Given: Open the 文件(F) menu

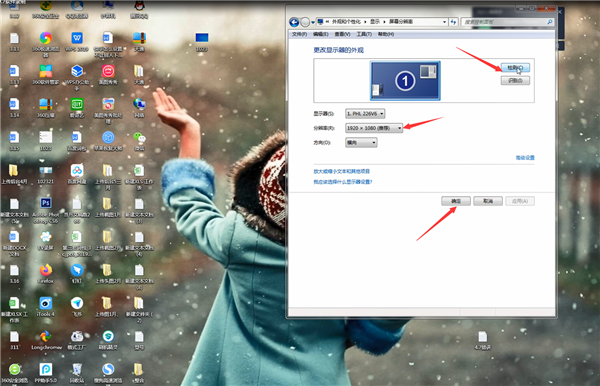Looking at the screenshot, I should pos(299,34).
